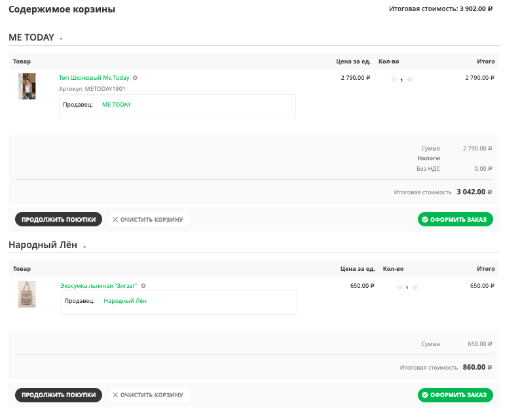Image resolution: width=520 pixels, height=420 pixels.
Task: Remove Топ Шелковый Me Today from cart
Action: 135,78
